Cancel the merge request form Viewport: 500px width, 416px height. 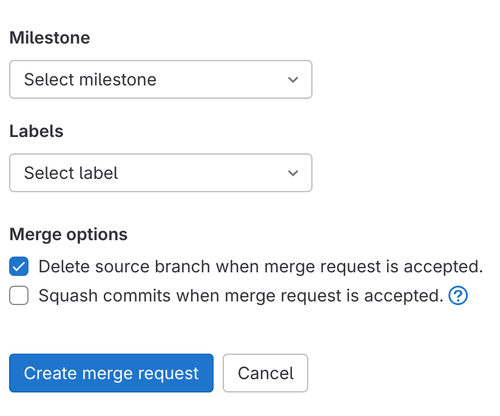point(265,373)
